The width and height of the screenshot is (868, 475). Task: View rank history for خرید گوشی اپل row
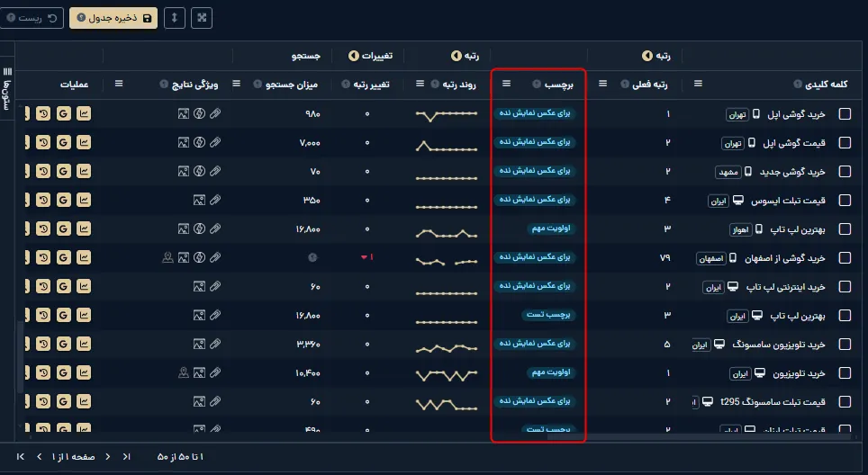click(x=43, y=113)
